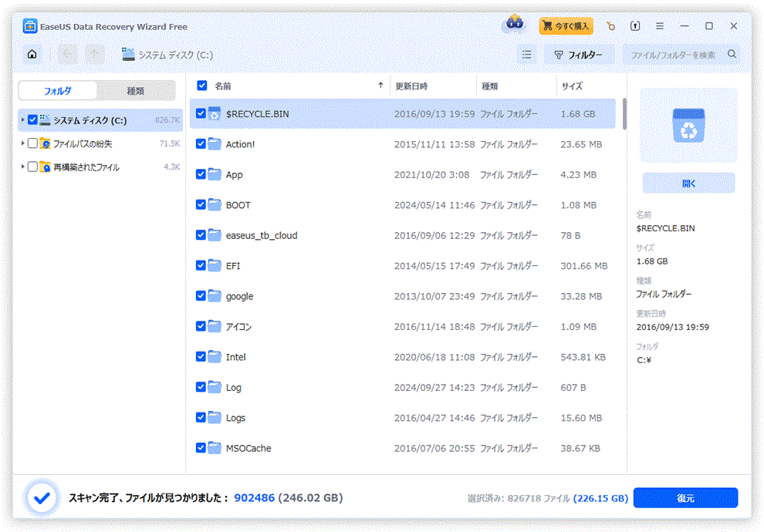Viewport: 764px width, 532px height.
Task: Open the key activation icon
Action: [610, 26]
